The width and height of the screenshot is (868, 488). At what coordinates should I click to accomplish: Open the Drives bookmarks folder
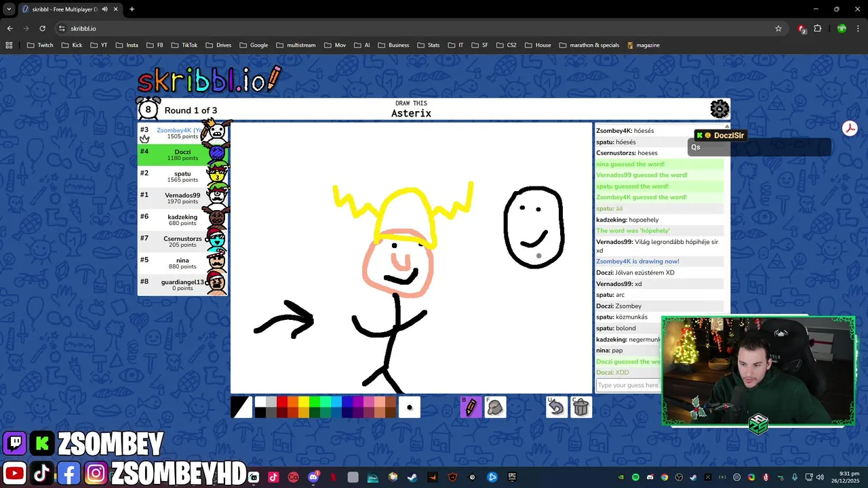pyautogui.click(x=218, y=45)
